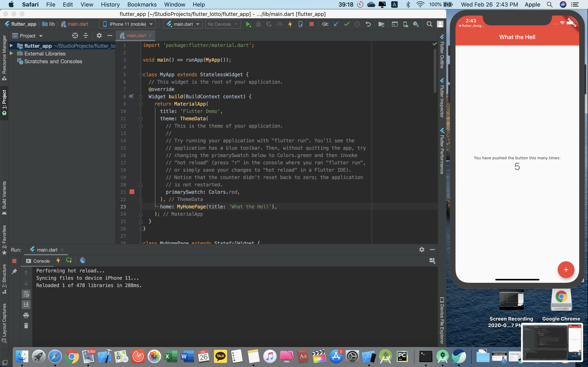Toggle scroll to end in Run console
The height and width of the screenshot is (367, 588).
point(26,304)
